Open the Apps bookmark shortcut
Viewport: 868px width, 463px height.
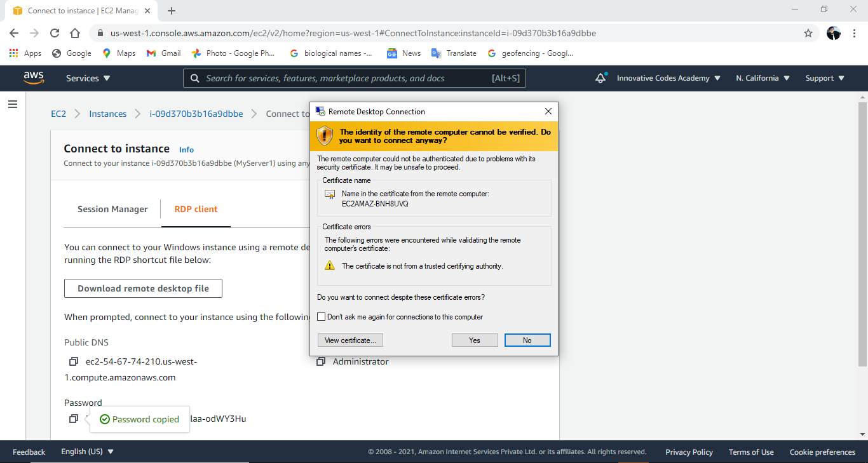25,53
